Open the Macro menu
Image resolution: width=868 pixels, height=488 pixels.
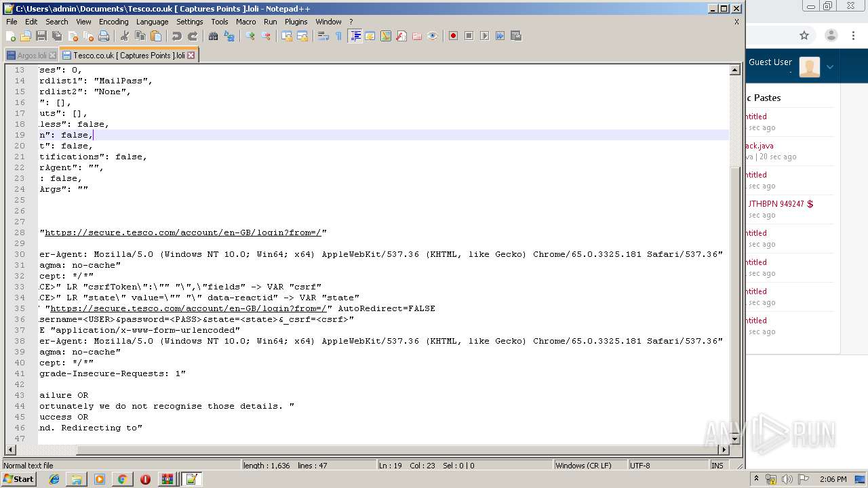tap(245, 22)
